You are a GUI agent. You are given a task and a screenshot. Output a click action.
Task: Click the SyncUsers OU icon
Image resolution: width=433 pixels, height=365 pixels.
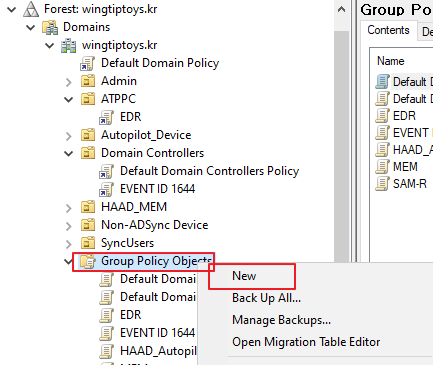[x=88, y=243]
